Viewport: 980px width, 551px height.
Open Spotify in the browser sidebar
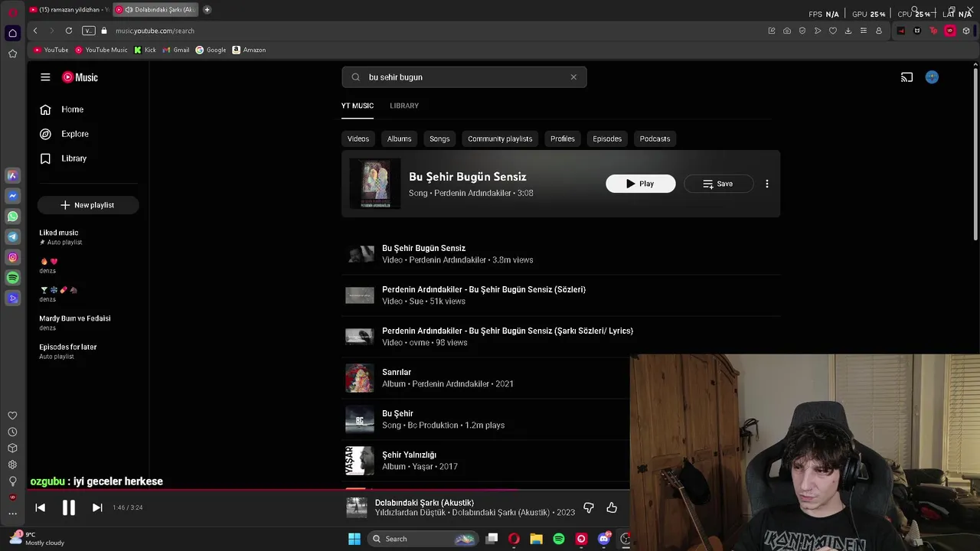tap(12, 278)
